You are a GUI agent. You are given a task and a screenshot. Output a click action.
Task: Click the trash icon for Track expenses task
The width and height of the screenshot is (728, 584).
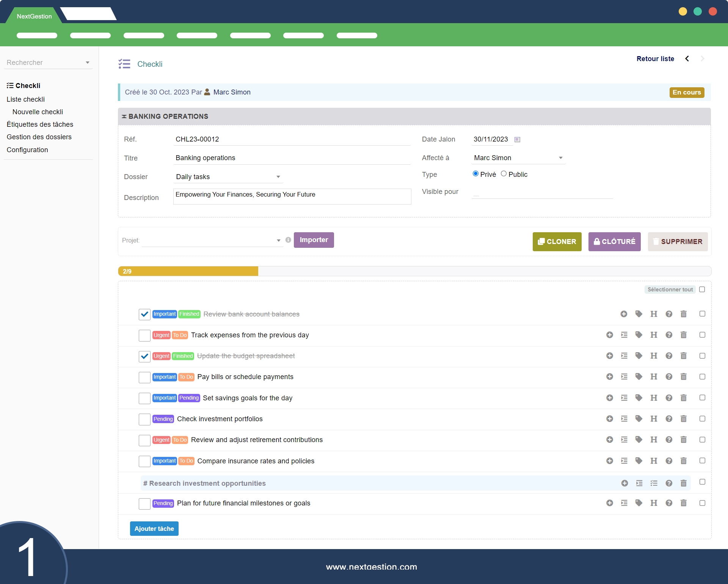pyautogui.click(x=683, y=335)
